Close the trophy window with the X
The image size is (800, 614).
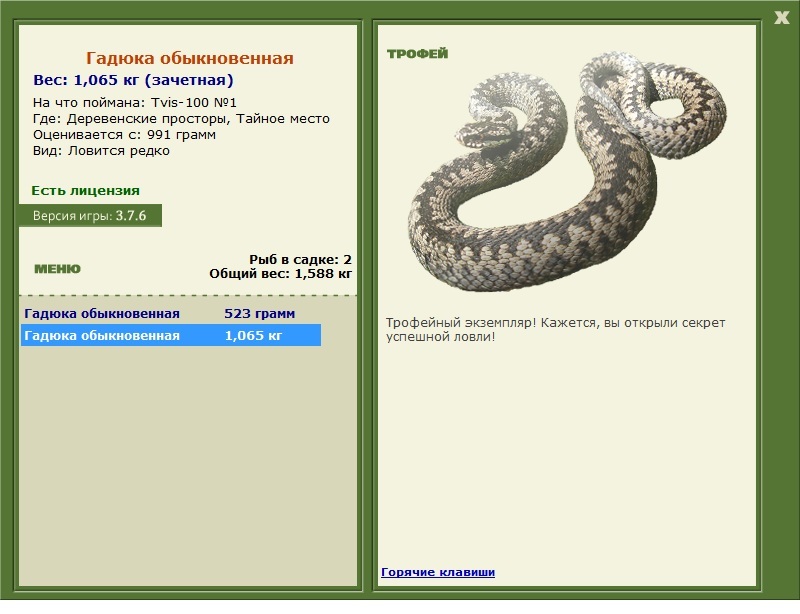(x=781, y=18)
